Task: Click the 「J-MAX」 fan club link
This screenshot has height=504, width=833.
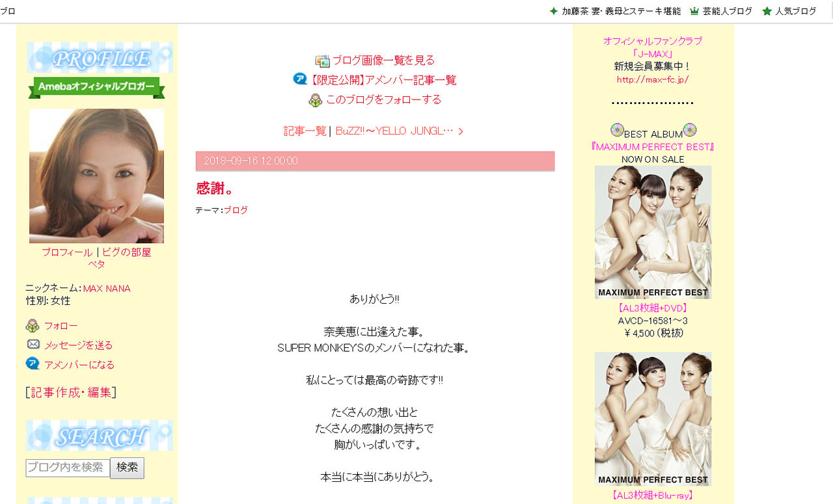Action: (x=652, y=54)
